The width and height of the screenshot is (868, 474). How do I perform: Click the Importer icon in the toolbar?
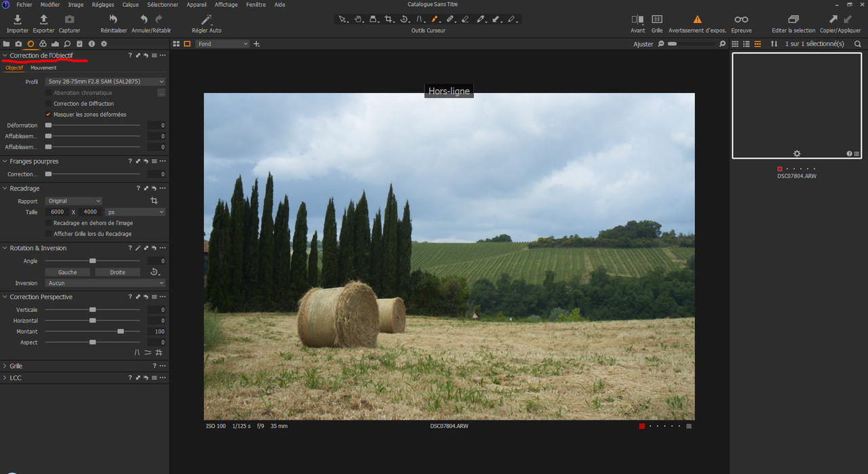[x=18, y=20]
